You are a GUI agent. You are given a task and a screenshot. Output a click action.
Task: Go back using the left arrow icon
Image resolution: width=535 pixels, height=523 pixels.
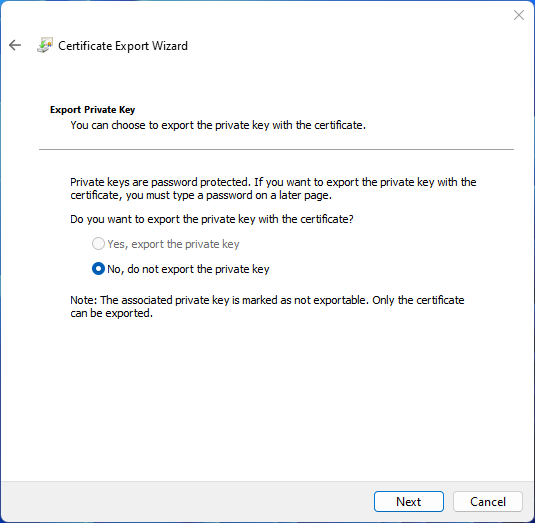tap(15, 45)
